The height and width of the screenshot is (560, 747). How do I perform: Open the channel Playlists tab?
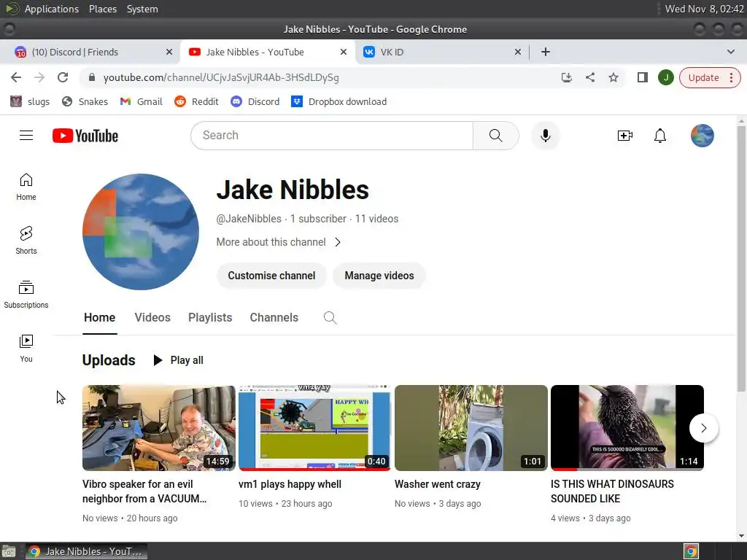(210, 318)
